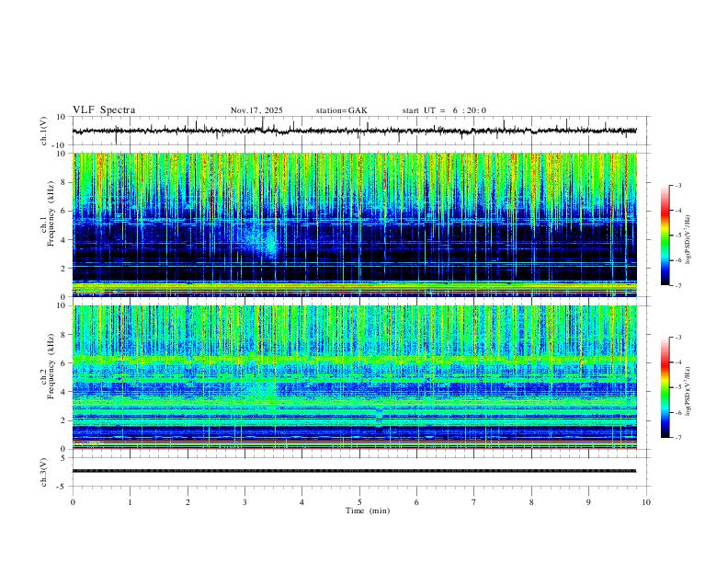Screen dimensions: 728x563
Task: Click the time axis tick label "2"
Action: (188, 502)
